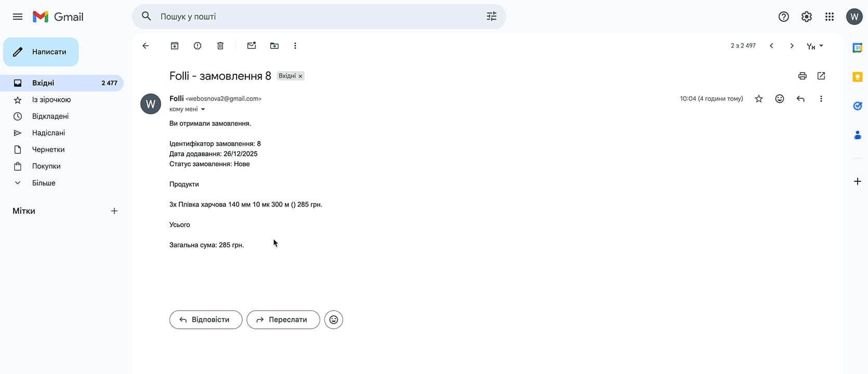This screenshot has height=374, width=868.
Task: Remove the Вхідні label from the email
Action: coord(300,76)
